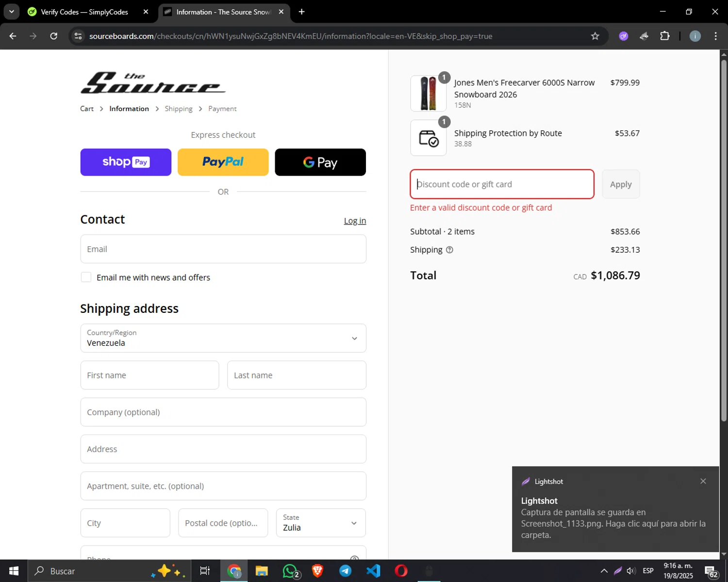Click the Postal code field
Screen dimensions: 728x582
click(223, 523)
